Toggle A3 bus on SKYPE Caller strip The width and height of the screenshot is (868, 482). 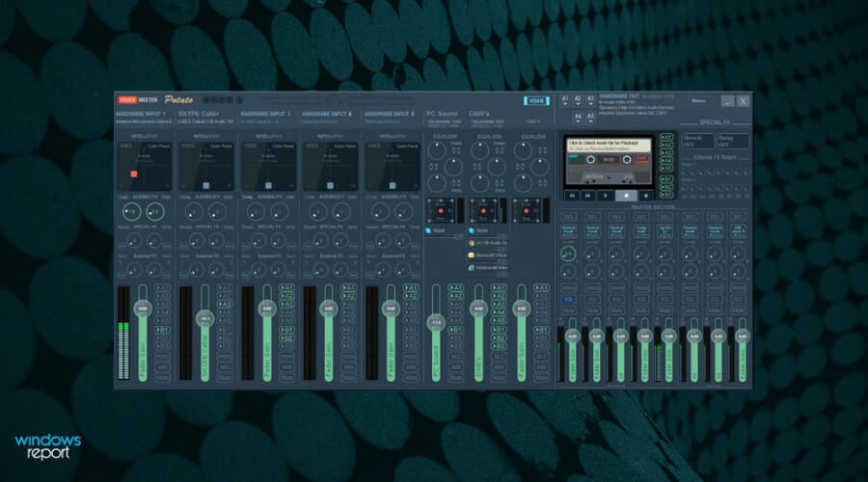(224, 305)
